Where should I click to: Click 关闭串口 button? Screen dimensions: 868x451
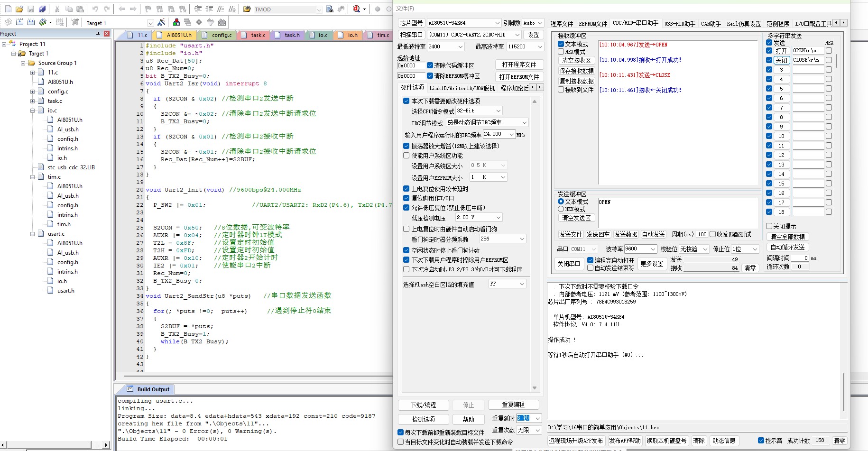[569, 264]
